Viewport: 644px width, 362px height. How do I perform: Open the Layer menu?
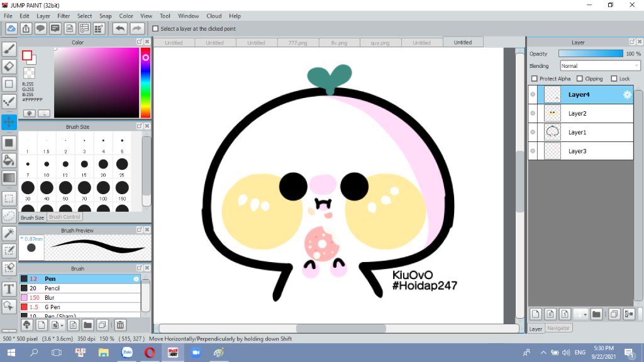point(43,16)
